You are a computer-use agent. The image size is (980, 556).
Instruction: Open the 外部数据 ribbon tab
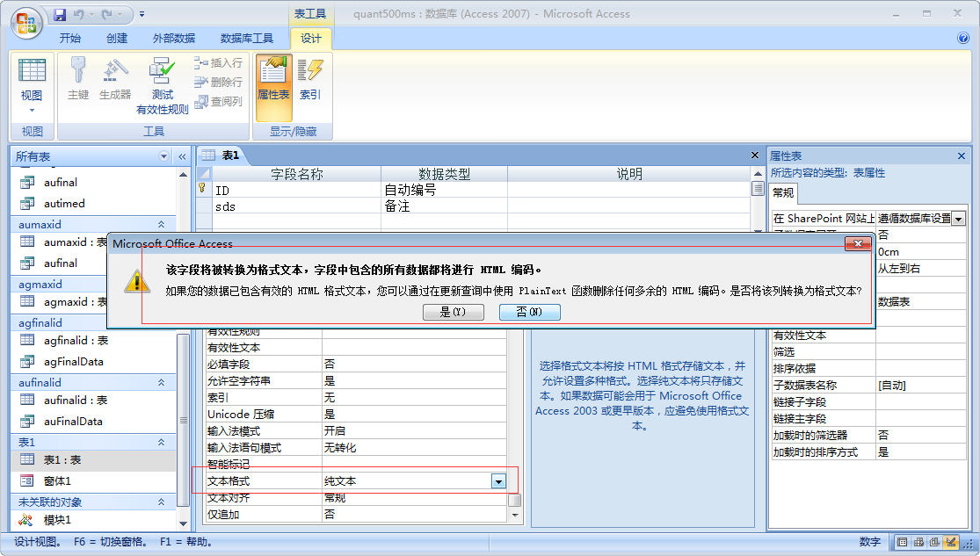tap(174, 38)
